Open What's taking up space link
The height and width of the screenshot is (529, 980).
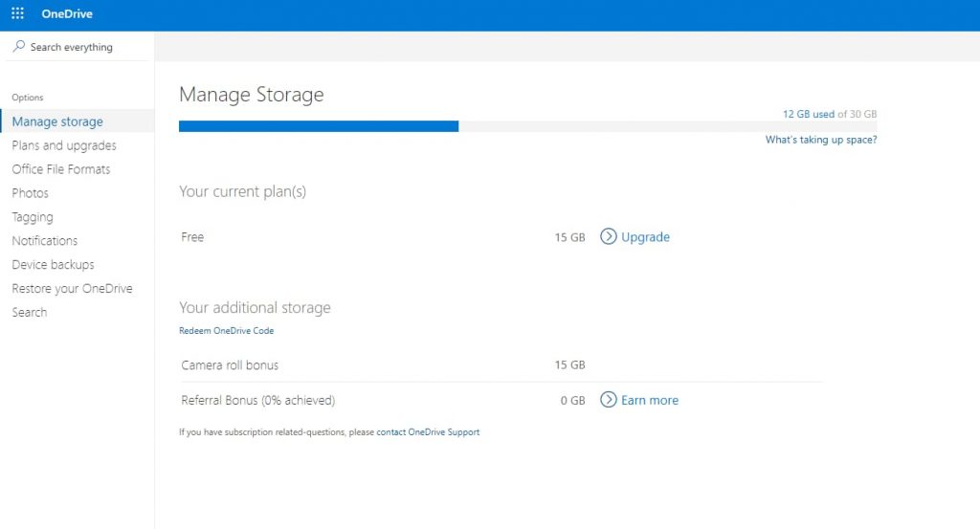[820, 140]
